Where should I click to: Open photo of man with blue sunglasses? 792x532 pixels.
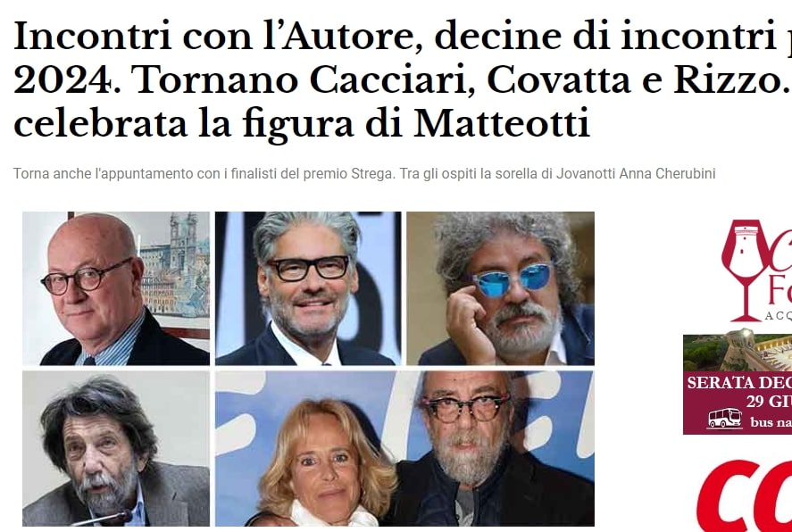tap(501, 288)
